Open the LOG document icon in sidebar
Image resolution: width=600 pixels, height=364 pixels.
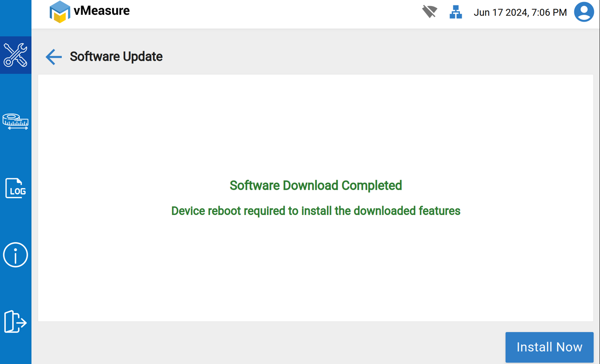pyautogui.click(x=15, y=189)
